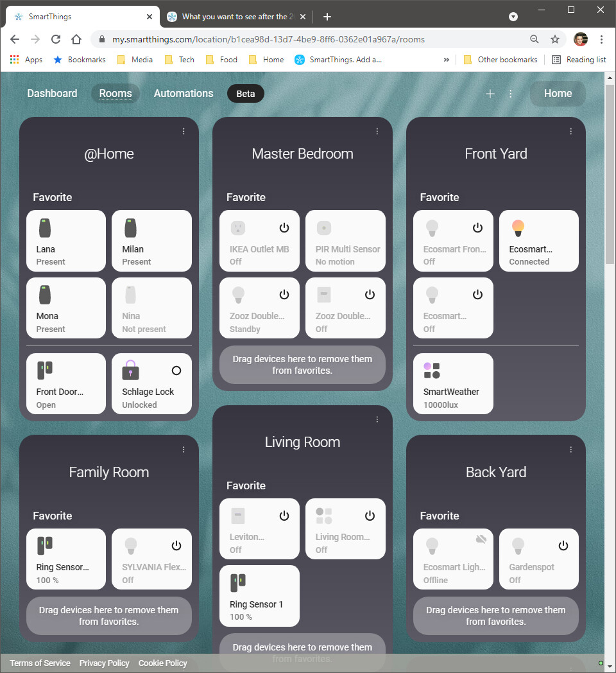Open the SmartThings bookmark link
The image size is (616, 673).
point(338,60)
